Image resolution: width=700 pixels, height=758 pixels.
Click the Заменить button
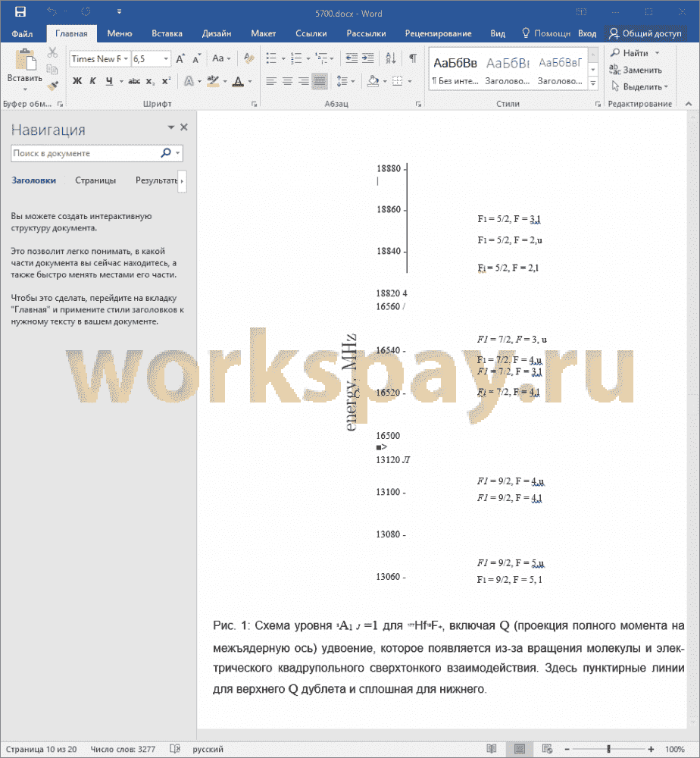point(636,70)
